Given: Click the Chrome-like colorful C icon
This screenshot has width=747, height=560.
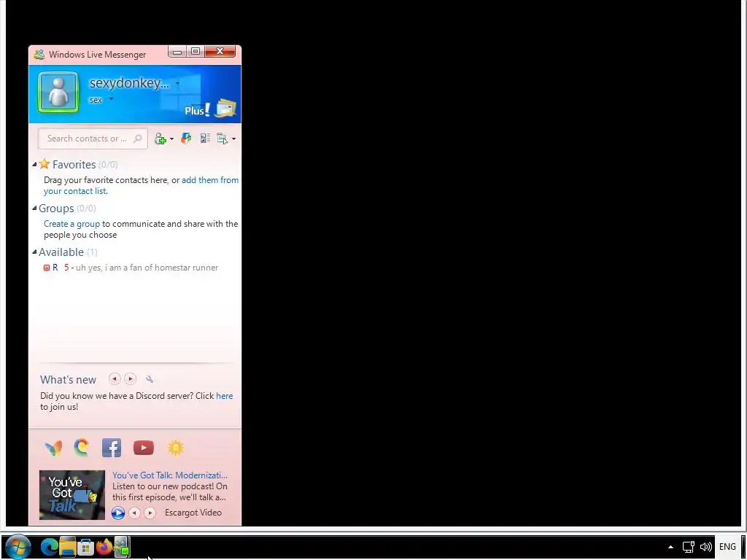Looking at the screenshot, I should tap(82, 447).
